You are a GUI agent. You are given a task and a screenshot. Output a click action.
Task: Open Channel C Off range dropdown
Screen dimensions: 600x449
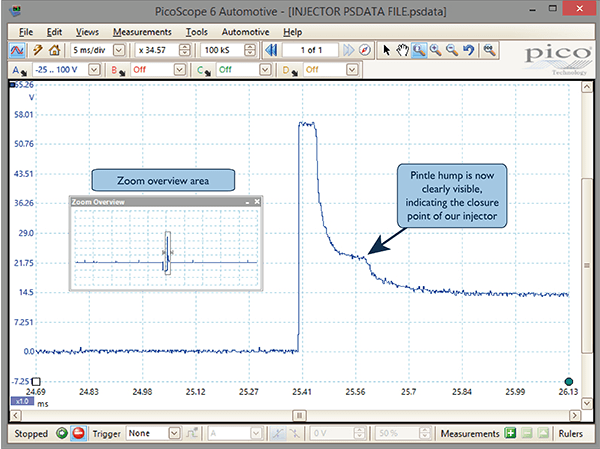click(265, 70)
